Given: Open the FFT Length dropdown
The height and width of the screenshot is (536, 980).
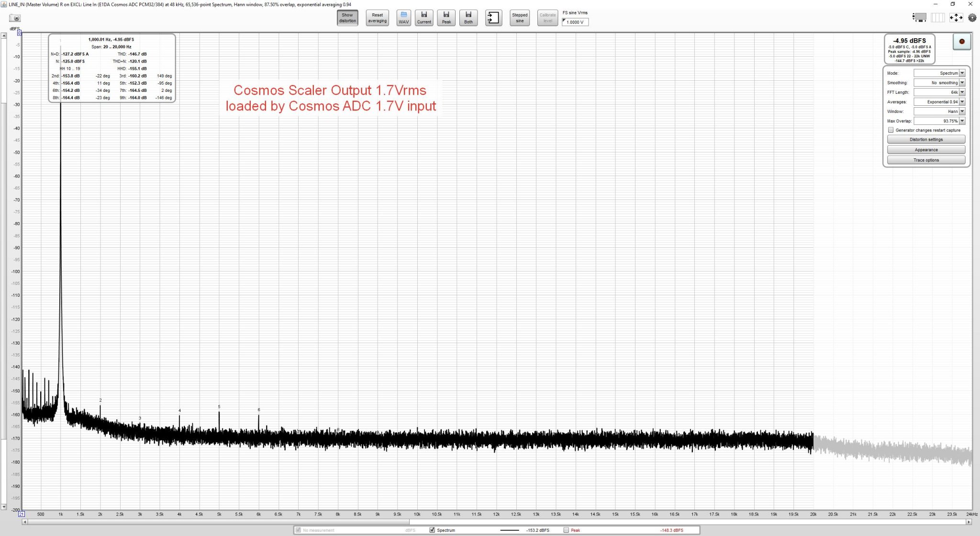Looking at the screenshot, I should [939, 92].
